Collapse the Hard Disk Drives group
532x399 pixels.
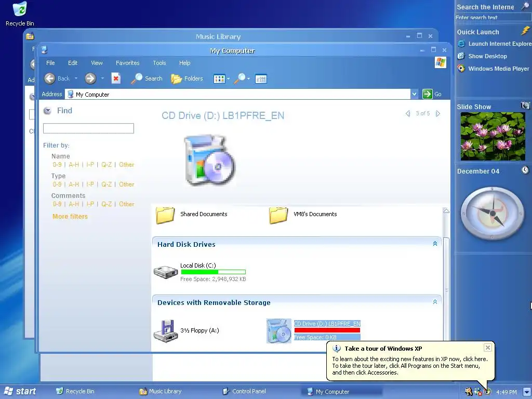(435, 244)
